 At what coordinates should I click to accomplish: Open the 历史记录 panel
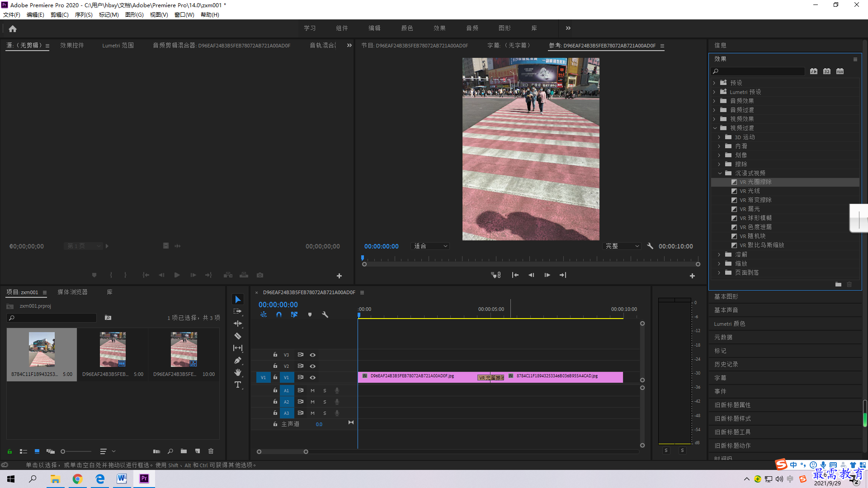point(726,364)
